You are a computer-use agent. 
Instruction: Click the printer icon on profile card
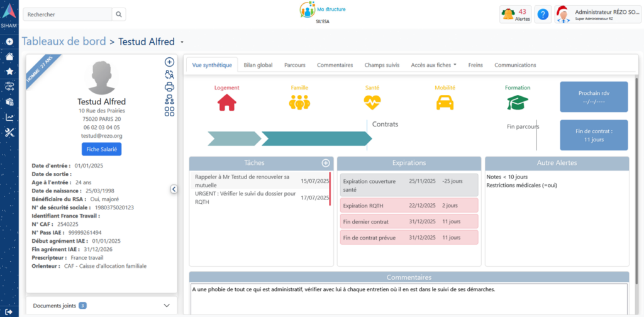[x=169, y=87]
